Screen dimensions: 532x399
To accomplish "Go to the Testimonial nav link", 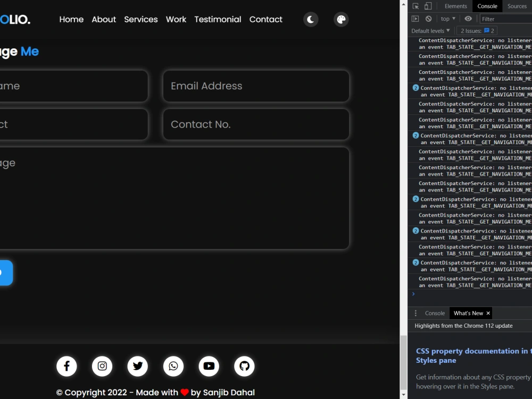I will tap(218, 19).
